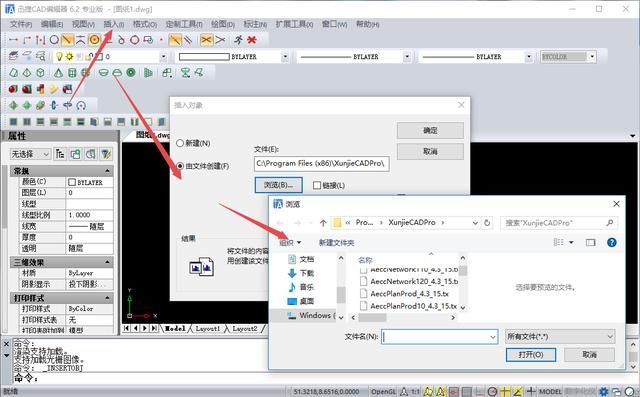This screenshot has width=640, height=397.
Task: Click the 文件名(N) input field
Action: [x=440, y=337]
